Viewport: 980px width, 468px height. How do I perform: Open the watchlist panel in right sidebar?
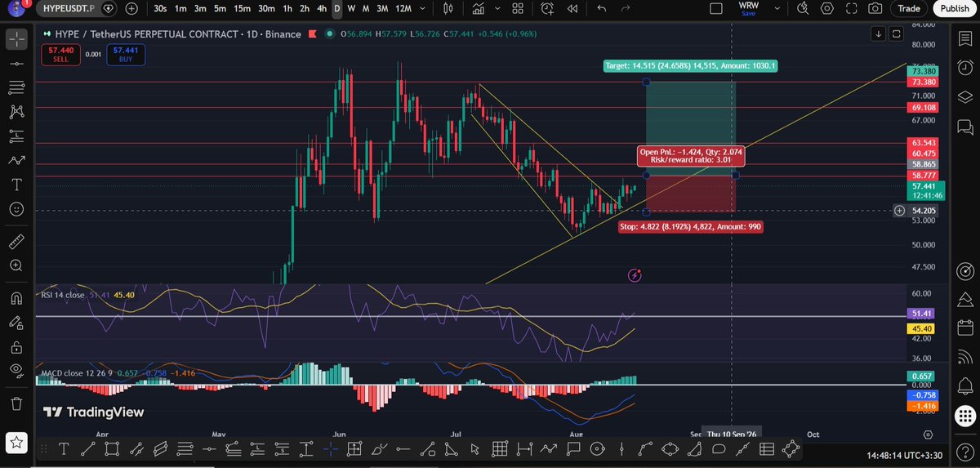click(x=965, y=37)
